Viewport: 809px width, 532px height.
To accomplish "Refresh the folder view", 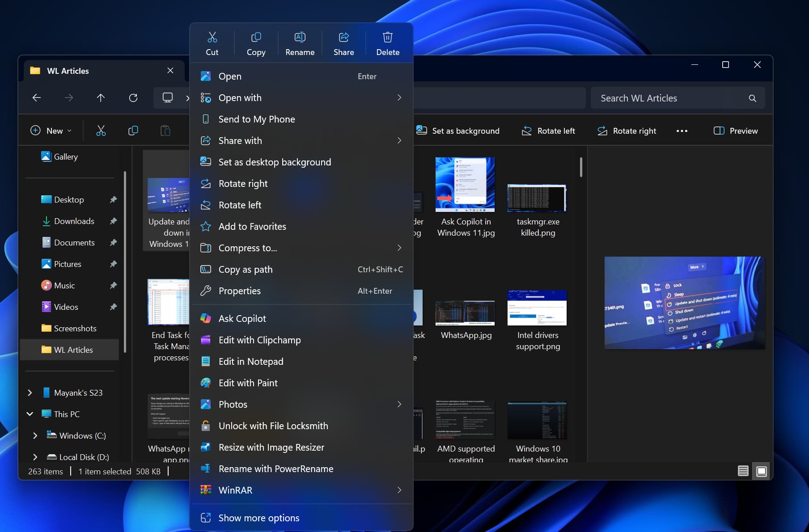I will tap(133, 98).
